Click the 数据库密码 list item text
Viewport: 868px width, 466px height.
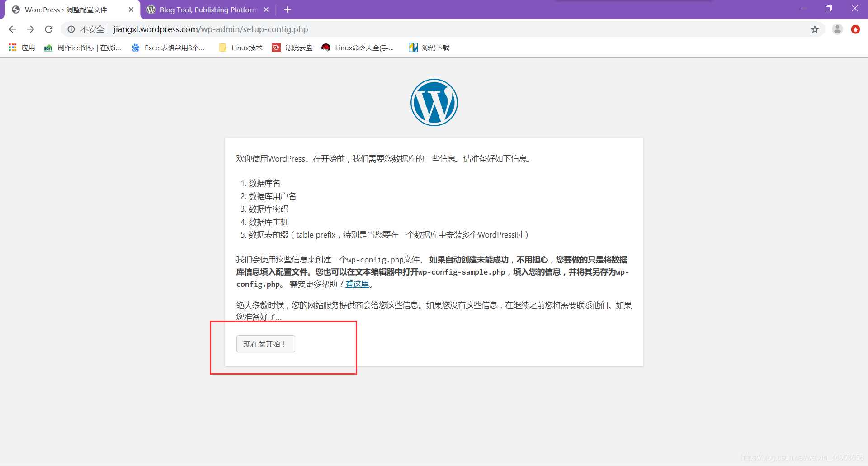(x=268, y=209)
